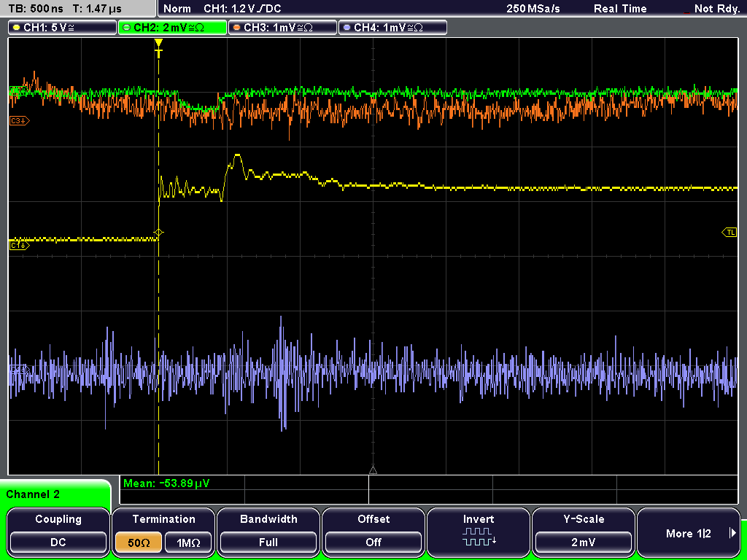Select the CH1: 5 V channel tab
The width and height of the screenshot is (747, 560).
[63, 28]
